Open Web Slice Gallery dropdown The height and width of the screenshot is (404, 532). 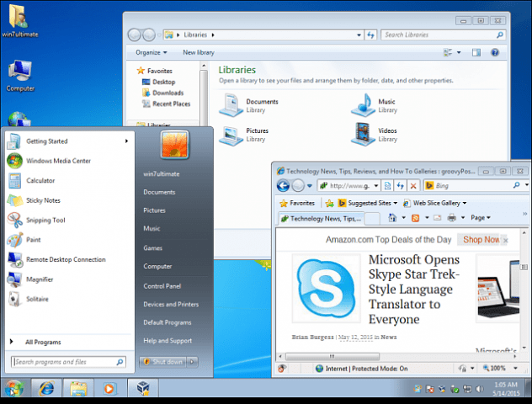[465, 203]
